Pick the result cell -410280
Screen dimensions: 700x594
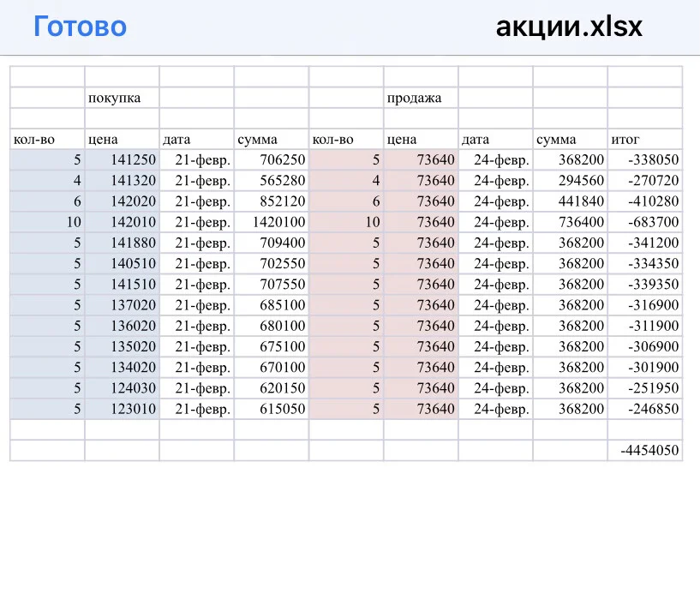click(644, 201)
